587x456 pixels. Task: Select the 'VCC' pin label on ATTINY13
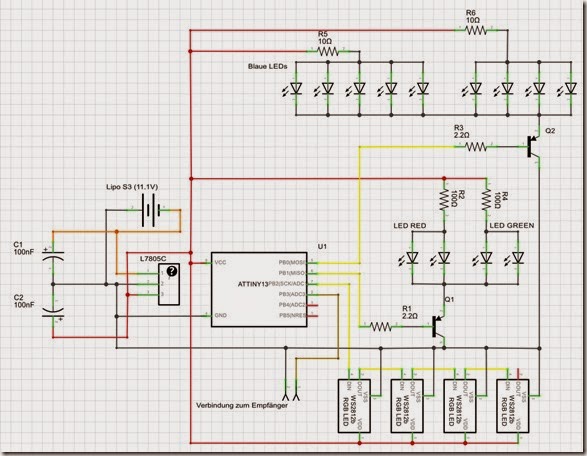220,262
